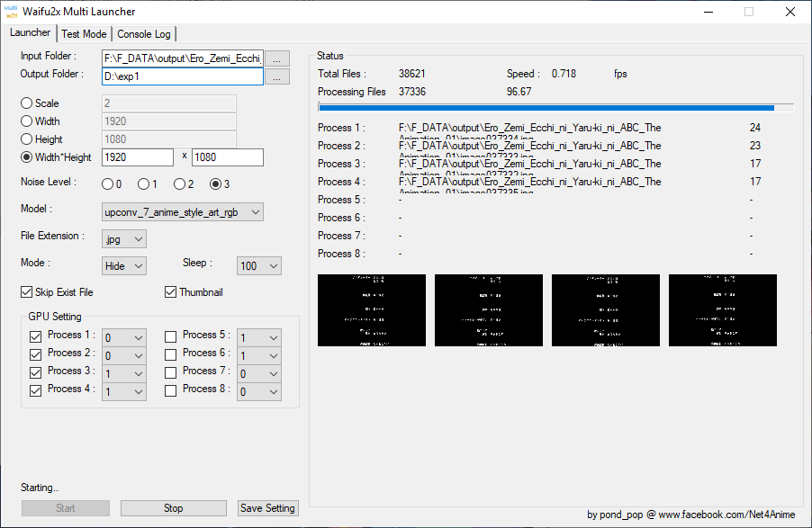The image size is (812, 528).
Task: Disable the Skip Exist File option
Action: [25, 291]
